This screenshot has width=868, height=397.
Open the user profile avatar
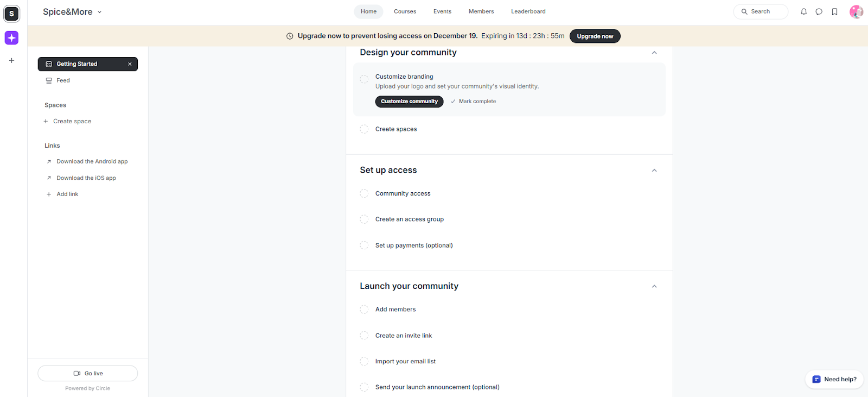click(856, 11)
